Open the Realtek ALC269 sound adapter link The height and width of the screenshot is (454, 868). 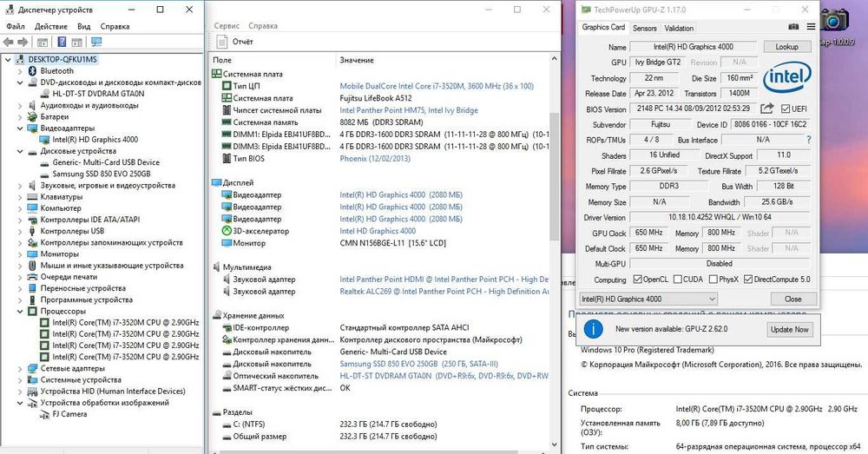point(444,291)
